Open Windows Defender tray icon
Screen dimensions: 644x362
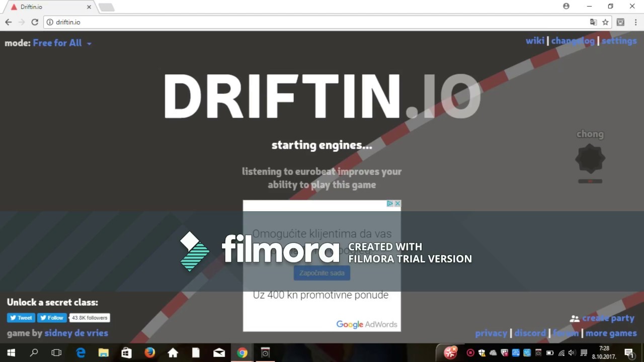pyautogui.click(x=481, y=353)
